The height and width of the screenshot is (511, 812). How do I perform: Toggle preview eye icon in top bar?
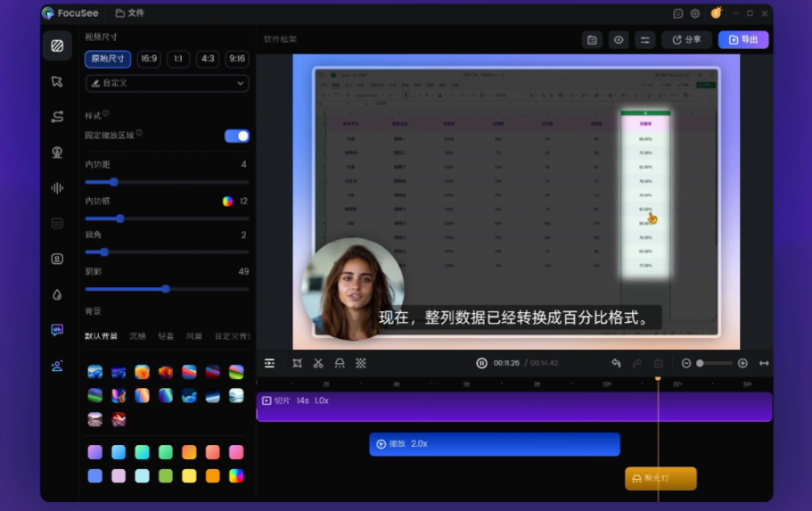(619, 40)
